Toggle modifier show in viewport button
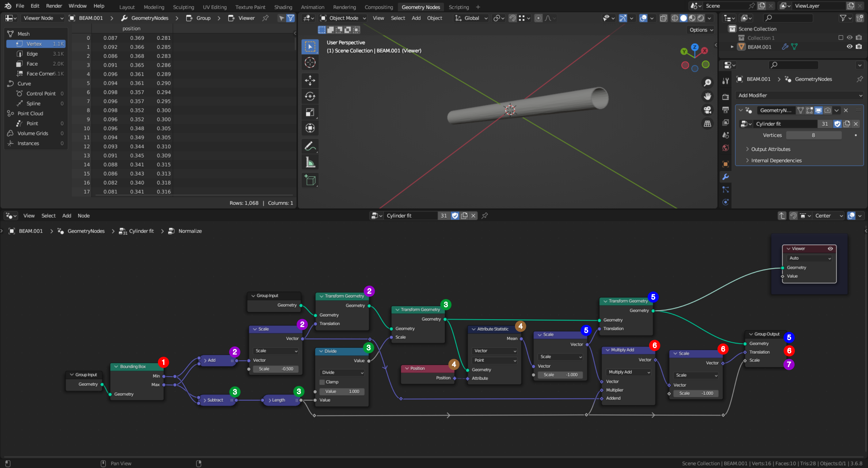 (x=818, y=110)
